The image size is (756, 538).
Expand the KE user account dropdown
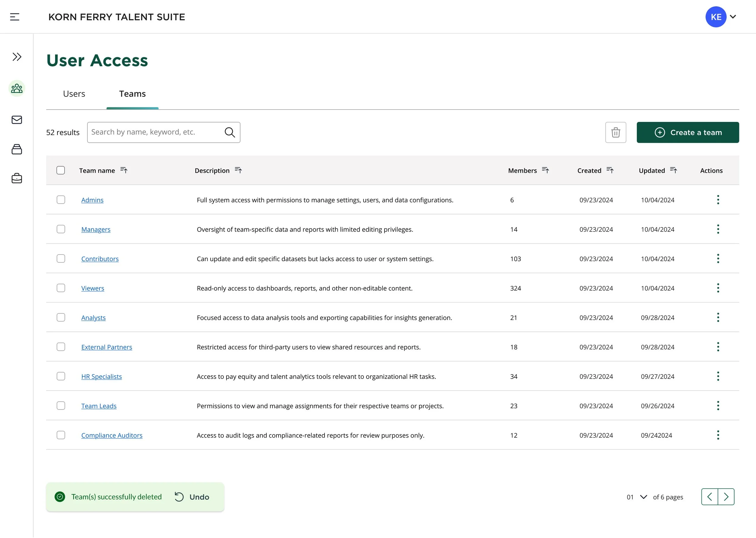click(732, 17)
